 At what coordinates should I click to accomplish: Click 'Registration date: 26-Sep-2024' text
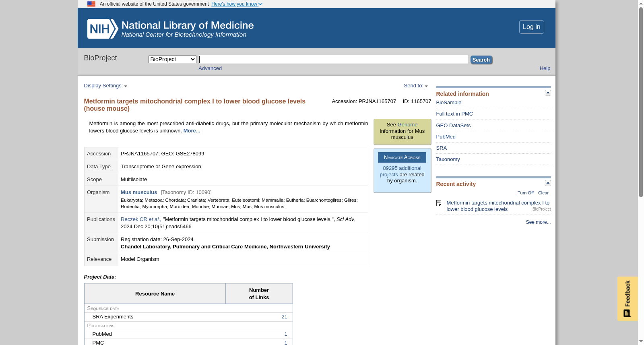[x=157, y=240]
